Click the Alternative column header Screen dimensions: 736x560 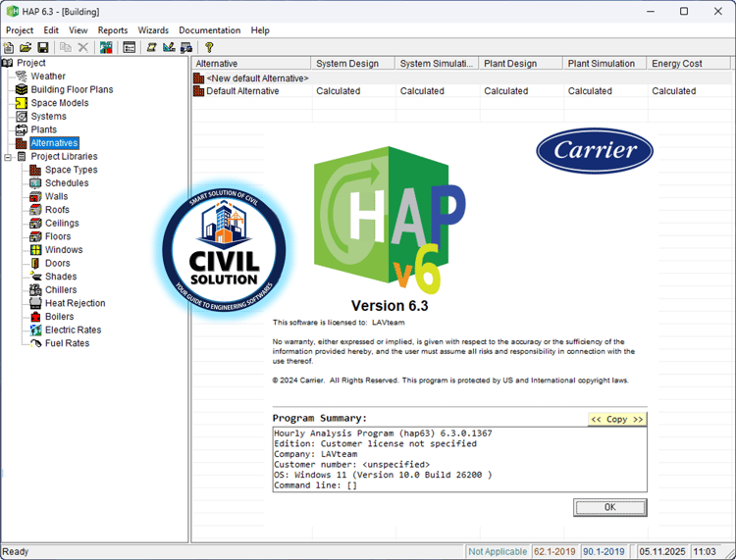tap(251, 64)
